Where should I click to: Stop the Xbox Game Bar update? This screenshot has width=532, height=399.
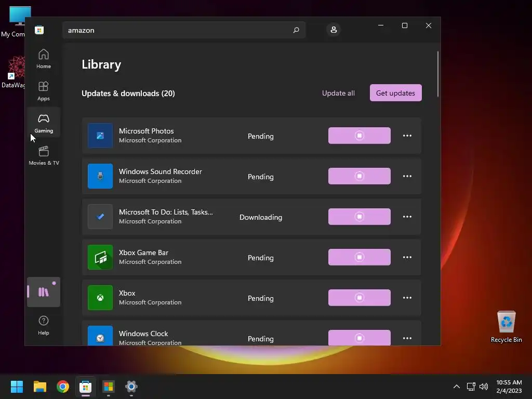pyautogui.click(x=360, y=257)
